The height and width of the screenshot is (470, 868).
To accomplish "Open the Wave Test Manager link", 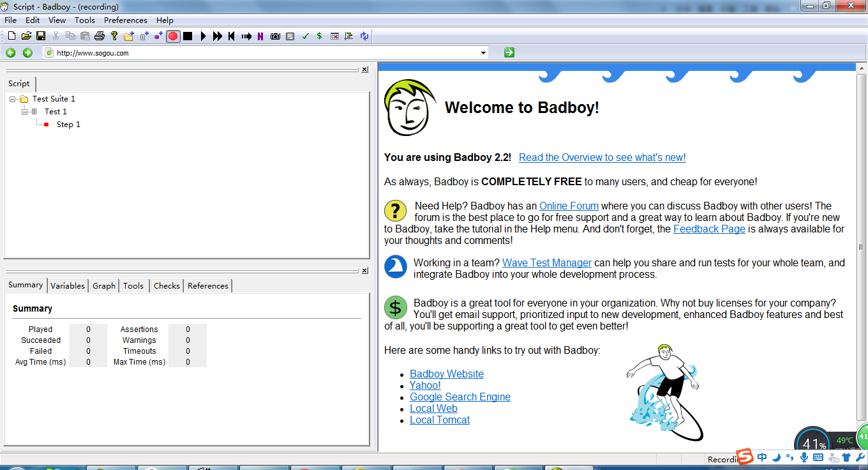I will pyautogui.click(x=547, y=262).
